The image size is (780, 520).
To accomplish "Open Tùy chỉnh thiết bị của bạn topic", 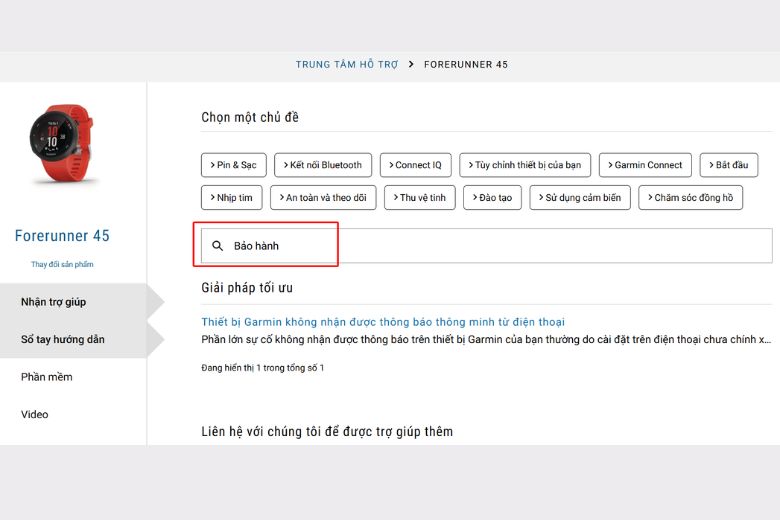I will (525, 165).
